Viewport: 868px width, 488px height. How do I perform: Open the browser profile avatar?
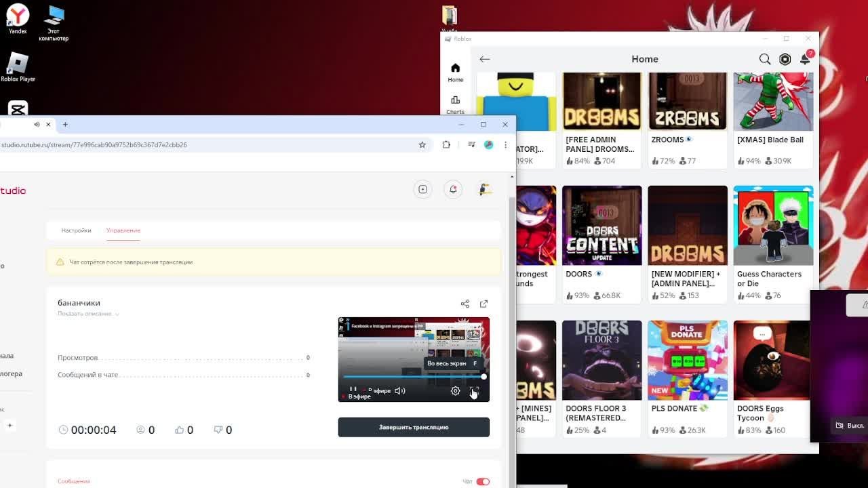tap(488, 144)
